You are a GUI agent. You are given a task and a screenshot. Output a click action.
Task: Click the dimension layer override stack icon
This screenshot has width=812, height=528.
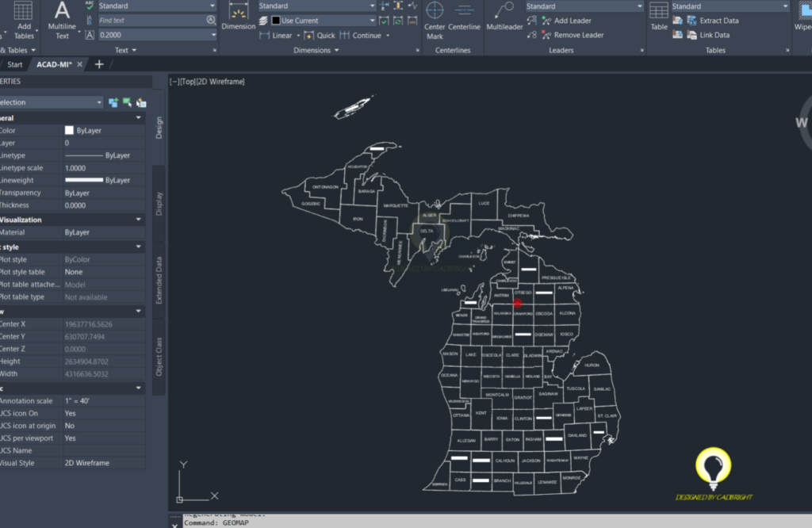(263, 21)
